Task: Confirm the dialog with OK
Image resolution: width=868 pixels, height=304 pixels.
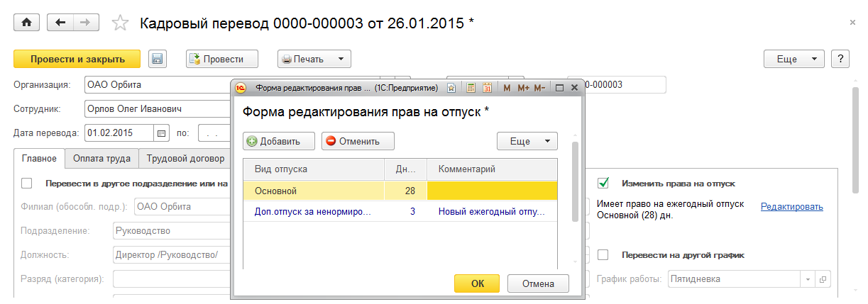Action: coord(477,283)
